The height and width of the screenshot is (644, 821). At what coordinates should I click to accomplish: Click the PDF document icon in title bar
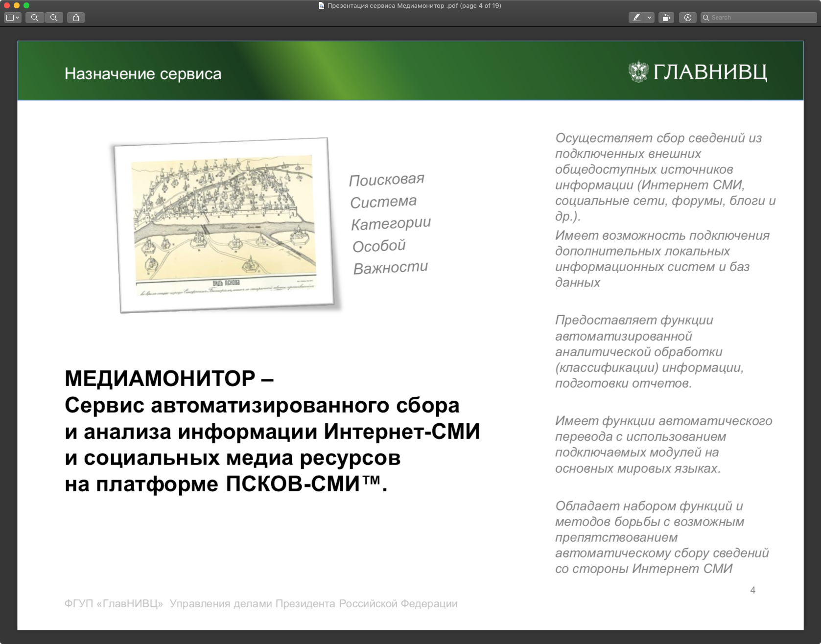point(321,6)
